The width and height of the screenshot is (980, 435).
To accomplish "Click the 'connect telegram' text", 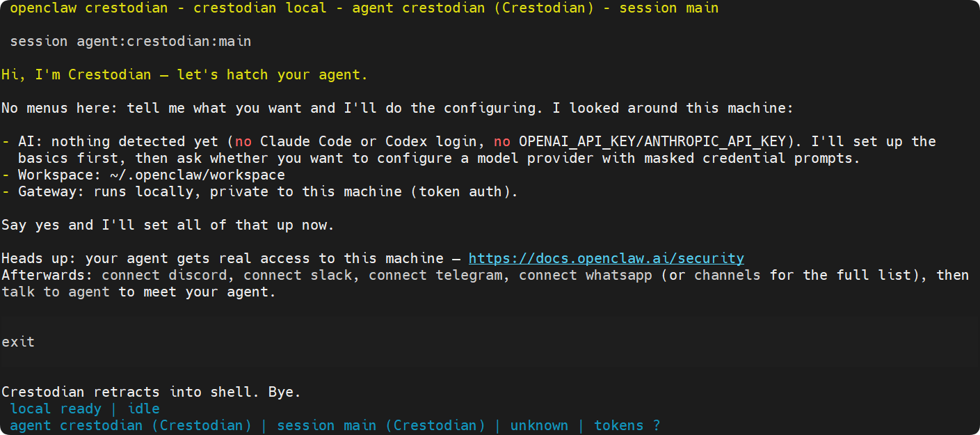I will coord(435,275).
